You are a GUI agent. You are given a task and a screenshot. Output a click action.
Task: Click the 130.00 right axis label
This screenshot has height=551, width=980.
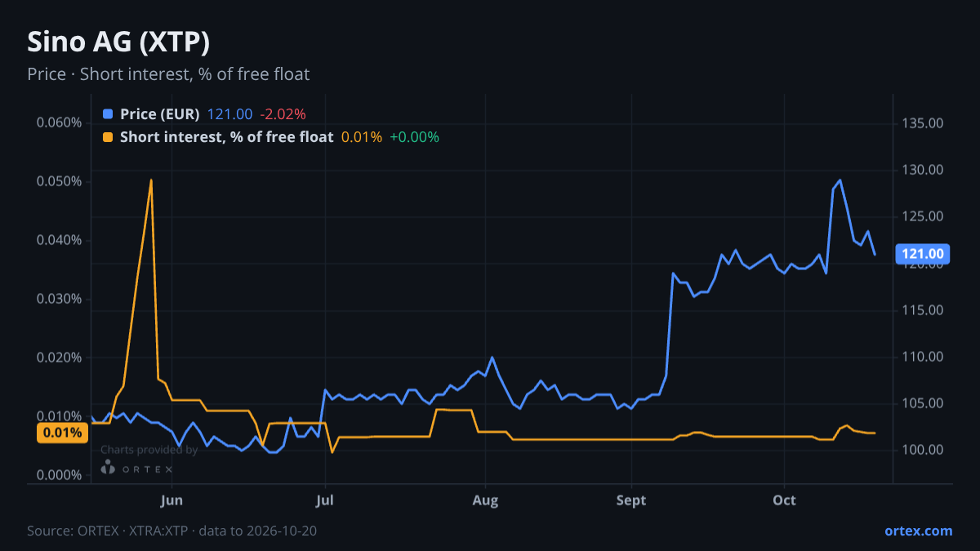(924, 170)
